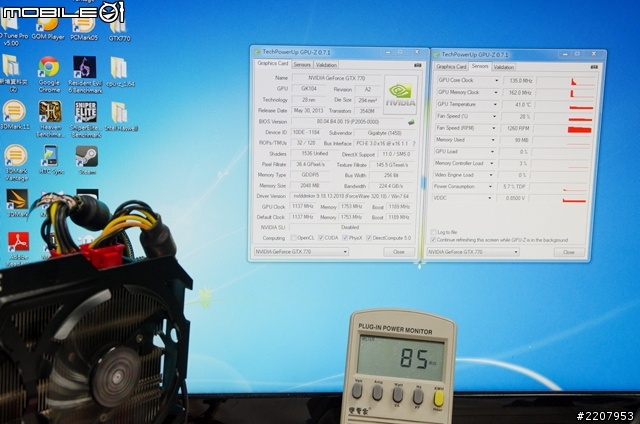Open the Adobe Reader shortcut
Image resolution: width=640 pixels, height=424 pixels.
[18, 248]
